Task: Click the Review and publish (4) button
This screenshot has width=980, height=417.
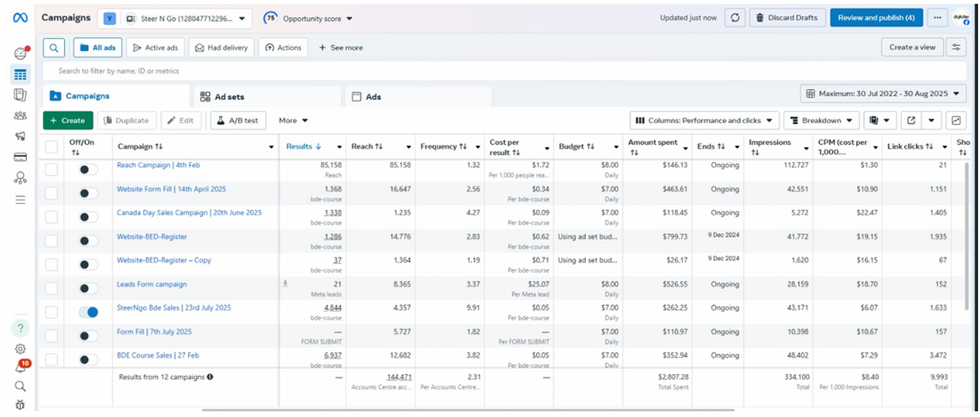Action: (x=877, y=18)
